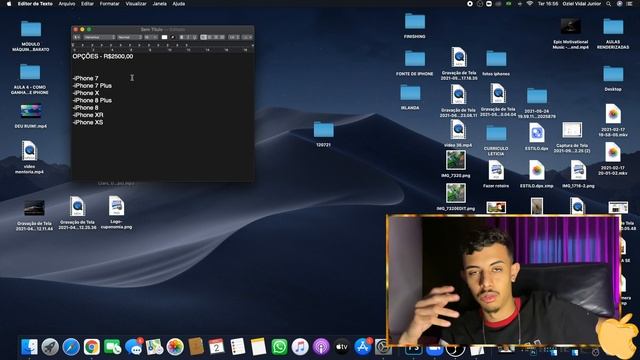The image size is (640, 360).
Task: Select the Epic Motivational Music mp4 thumbnail
Action: [571, 27]
